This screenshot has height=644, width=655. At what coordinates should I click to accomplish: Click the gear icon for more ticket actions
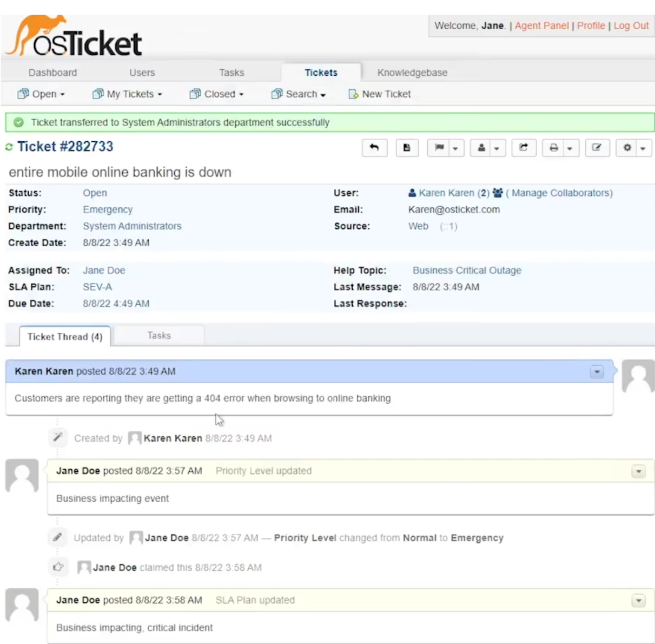(x=626, y=147)
